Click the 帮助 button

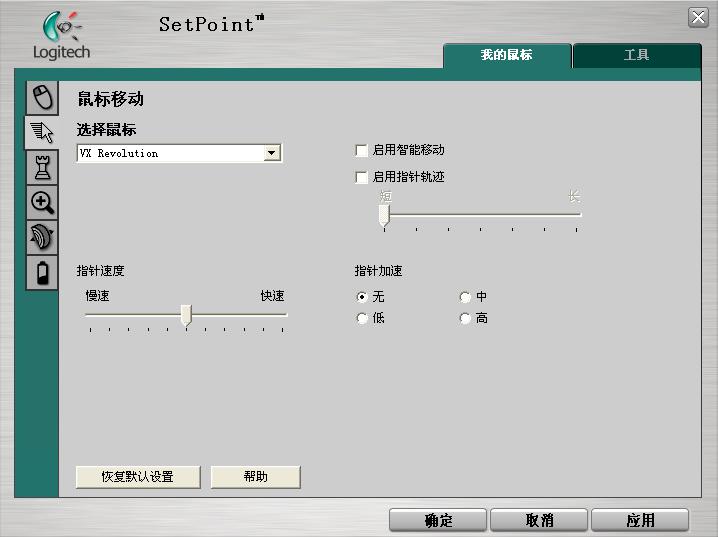(x=256, y=477)
